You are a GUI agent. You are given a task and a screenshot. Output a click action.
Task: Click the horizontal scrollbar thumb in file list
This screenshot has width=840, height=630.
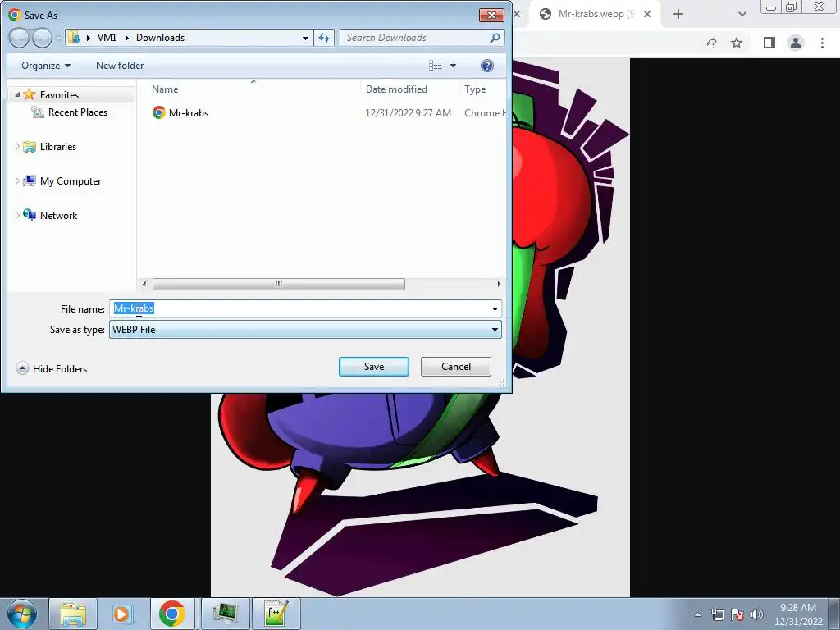(279, 284)
